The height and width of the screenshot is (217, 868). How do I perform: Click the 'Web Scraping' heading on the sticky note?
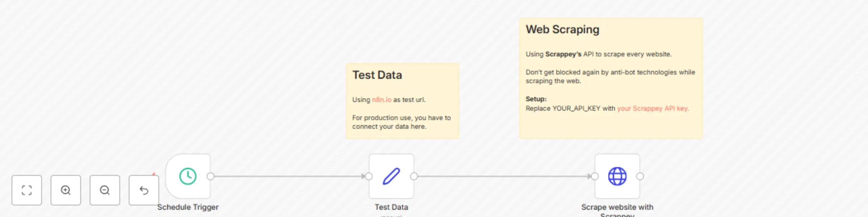[562, 30]
